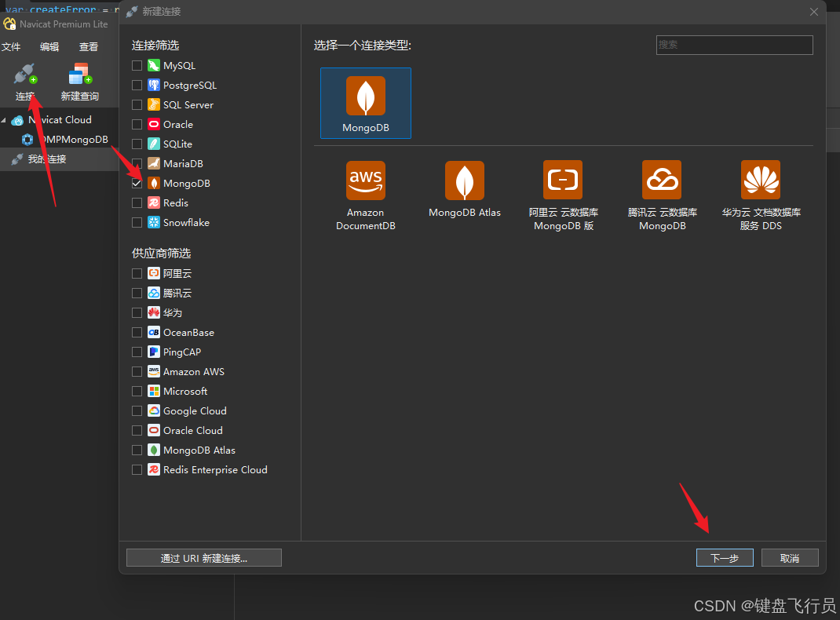
Task: Click the Oracle icon in connection filter
Action: tap(154, 124)
